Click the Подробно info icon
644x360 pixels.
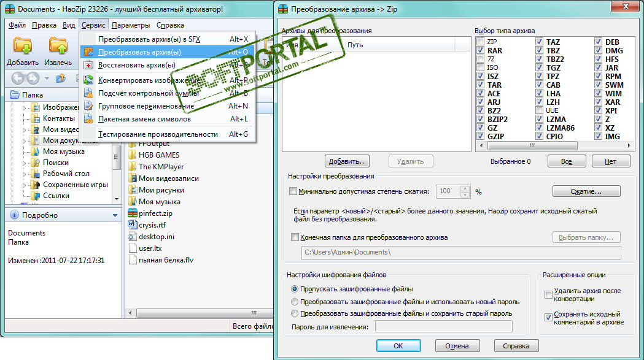14,215
